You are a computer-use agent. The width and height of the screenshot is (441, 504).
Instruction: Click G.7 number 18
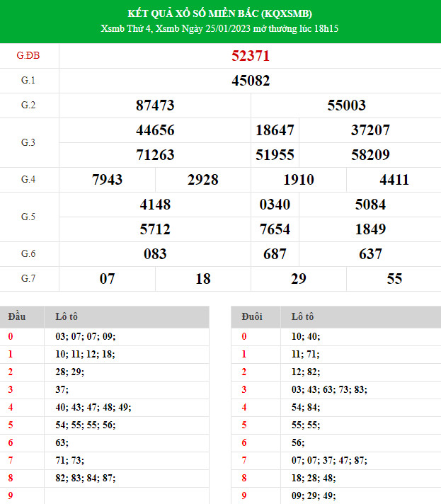coord(203,279)
